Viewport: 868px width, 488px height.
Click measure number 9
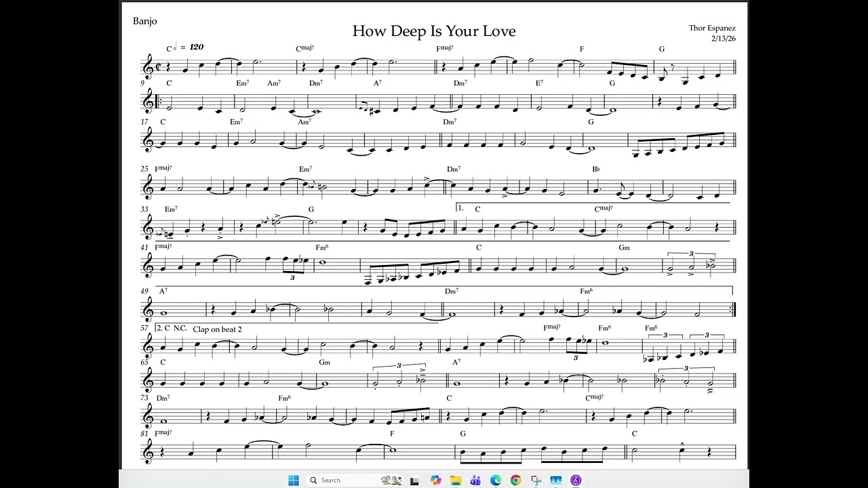143,83
